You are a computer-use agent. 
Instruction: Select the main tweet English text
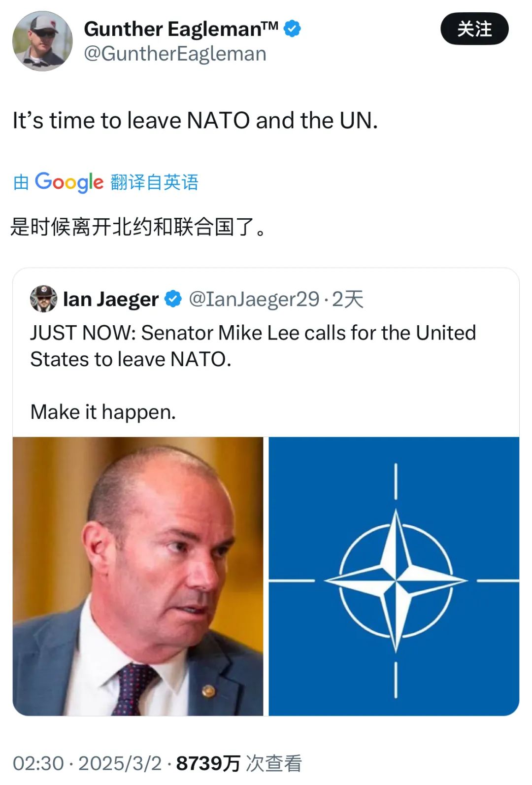pos(195,121)
